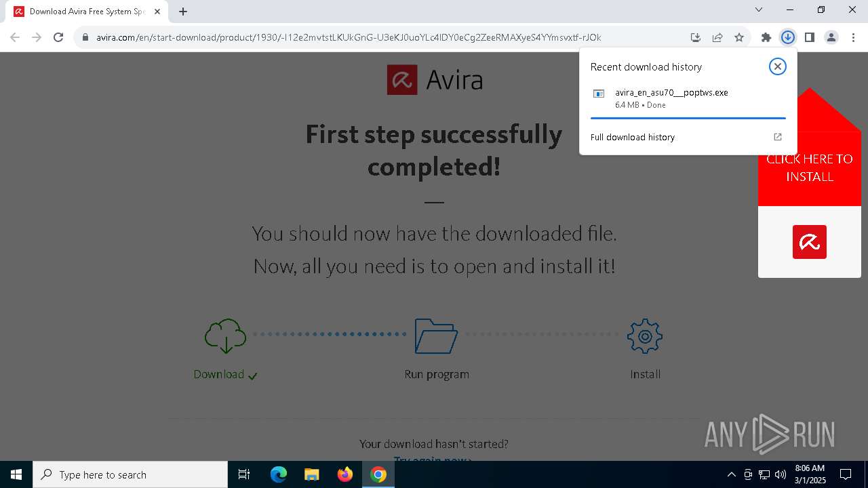Open File Explorer from taskbar
868x488 pixels.
(x=311, y=474)
